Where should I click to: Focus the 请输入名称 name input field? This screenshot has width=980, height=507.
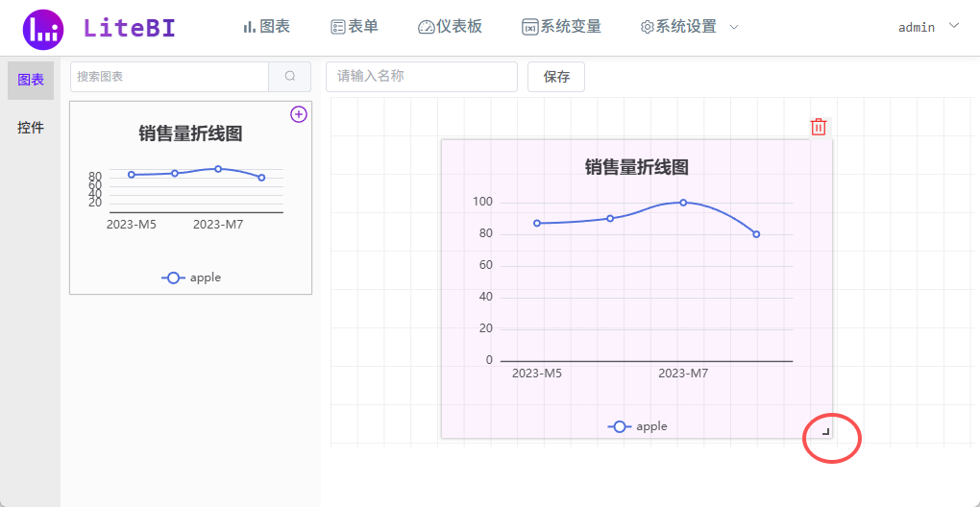point(421,77)
